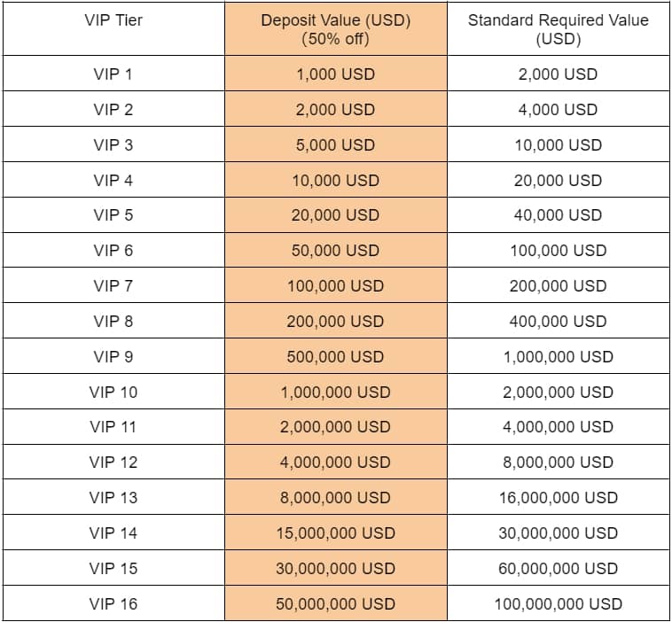Click the VIP 8 tier cell
Image resolution: width=672 pixels, height=622 pixels.
coord(113,321)
